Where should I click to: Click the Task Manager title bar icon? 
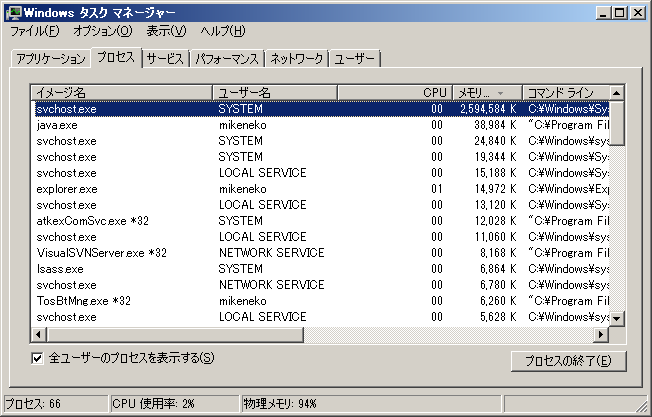pyautogui.click(x=14, y=12)
